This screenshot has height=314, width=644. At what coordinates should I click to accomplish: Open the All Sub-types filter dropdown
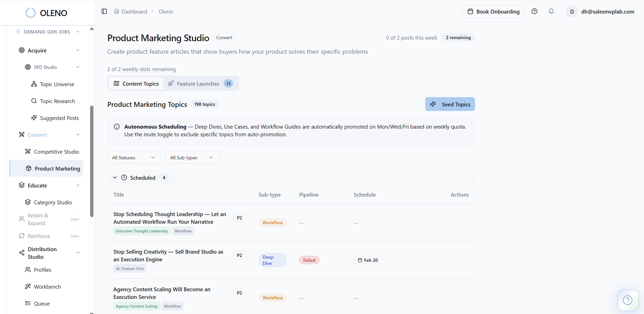pyautogui.click(x=192, y=157)
